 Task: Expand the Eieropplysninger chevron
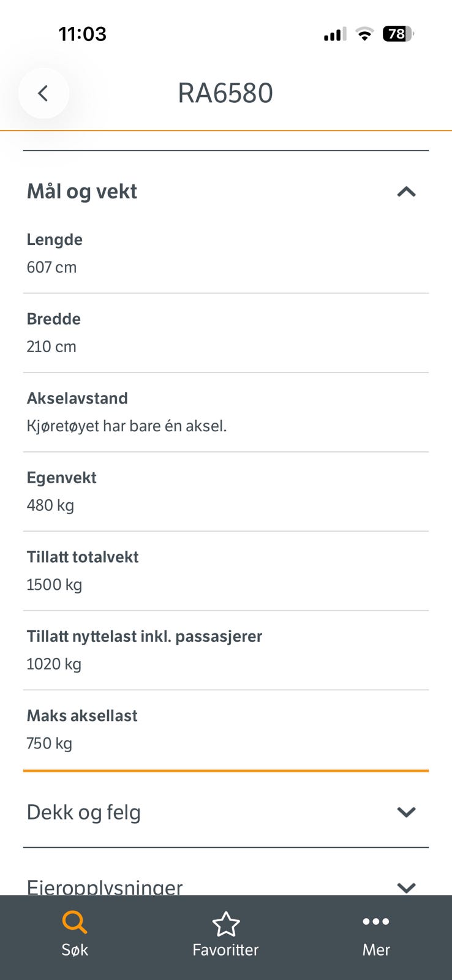click(x=407, y=888)
